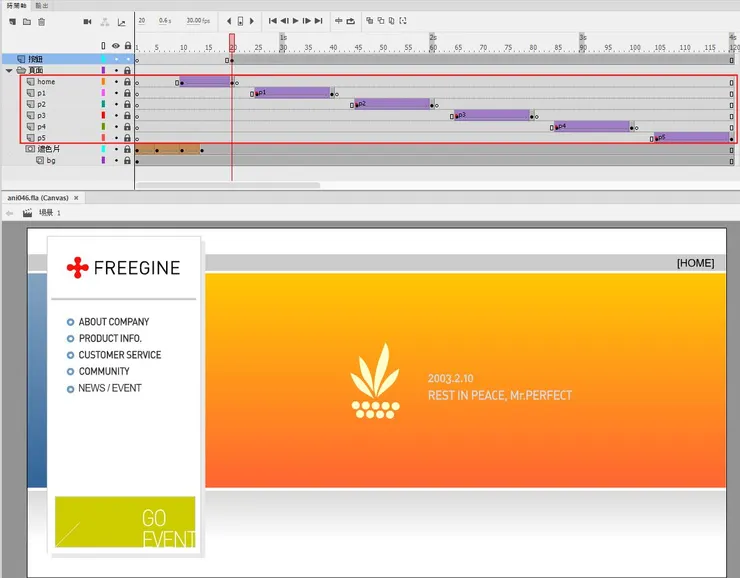Viewport: 740px width, 578px height.
Task: Hide the bg layer visibility dot
Action: [x=116, y=161]
